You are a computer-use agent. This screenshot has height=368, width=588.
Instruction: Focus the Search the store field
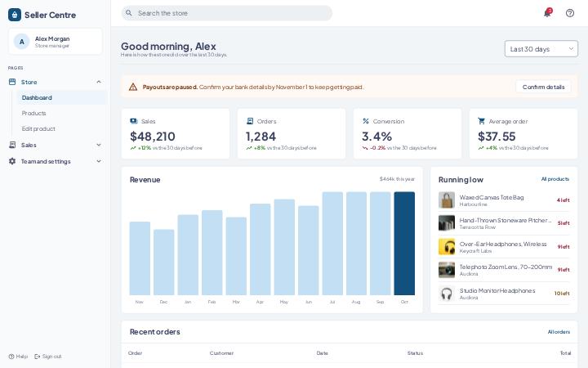click(226, 13)
